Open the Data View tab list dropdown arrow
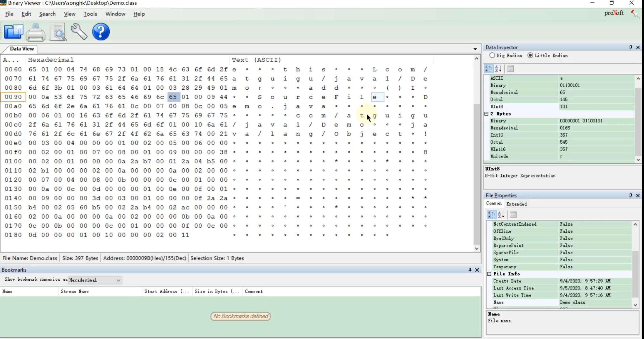 click(x=475, y=49)
